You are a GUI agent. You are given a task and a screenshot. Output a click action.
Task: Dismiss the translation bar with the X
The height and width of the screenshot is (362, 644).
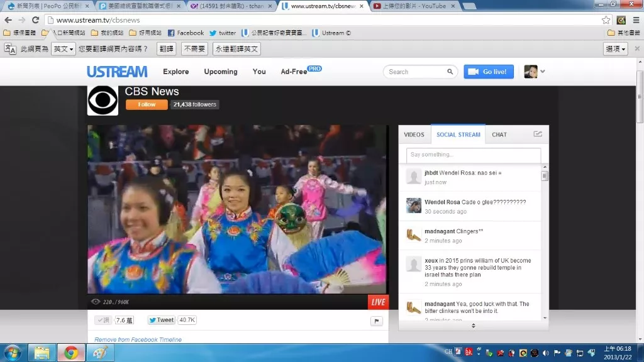(637, 48)
